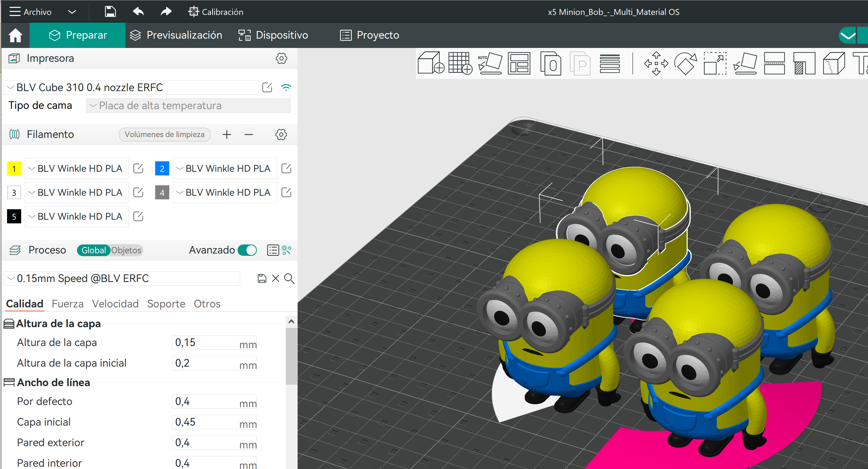Screen dimensions: 868x469
Task: Select the Scale tool
Action: 715,63
